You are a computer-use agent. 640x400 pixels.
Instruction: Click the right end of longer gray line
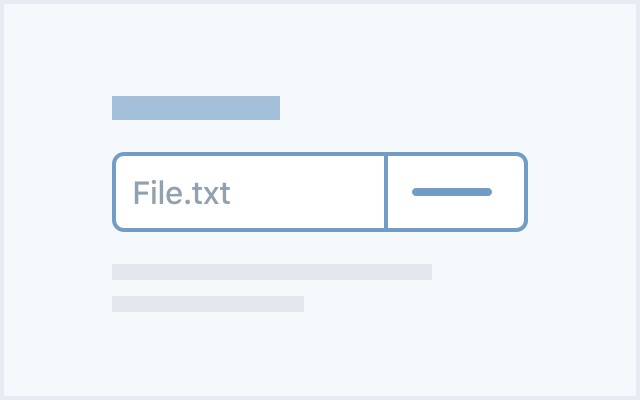427,272
